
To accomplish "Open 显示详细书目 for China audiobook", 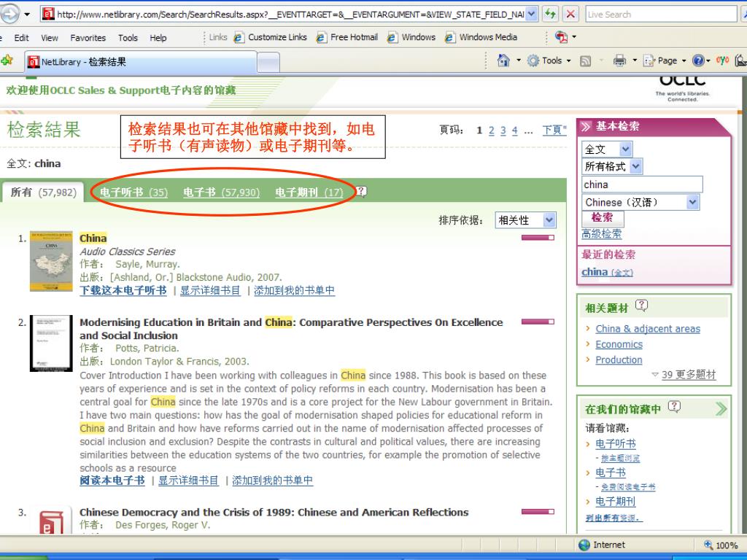I will [x=210, y=290].
